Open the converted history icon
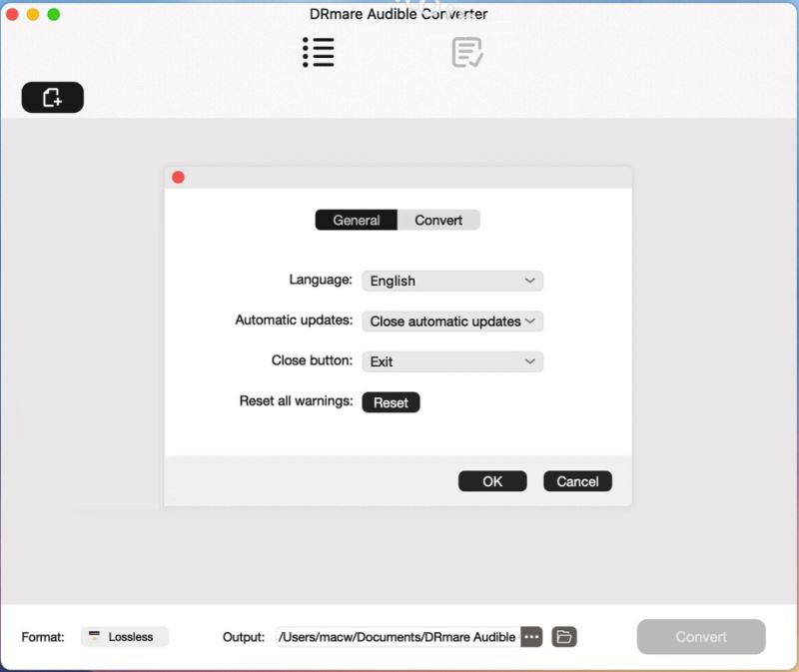 [x=467, y=52]
